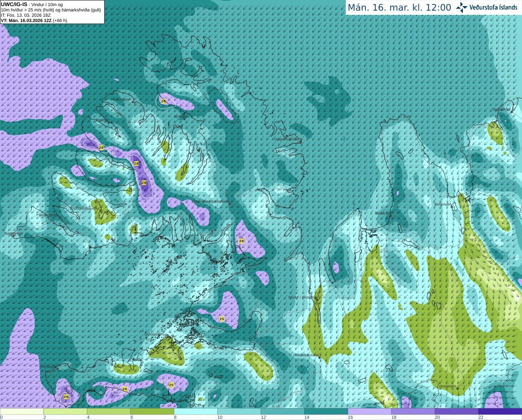Click the Bergstaðir station label
The image size is (522, 420).
(x=443, y=204)
